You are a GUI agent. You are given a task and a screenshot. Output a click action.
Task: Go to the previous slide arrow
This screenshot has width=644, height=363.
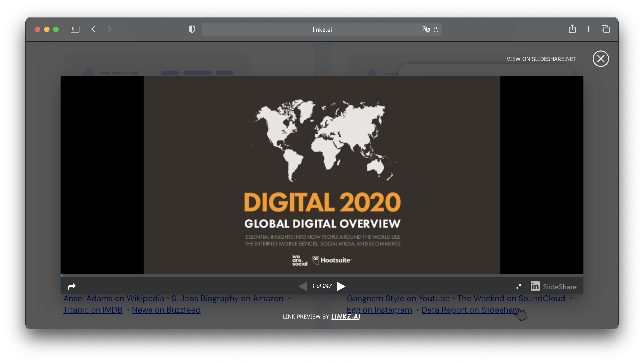tap(303, 286)
